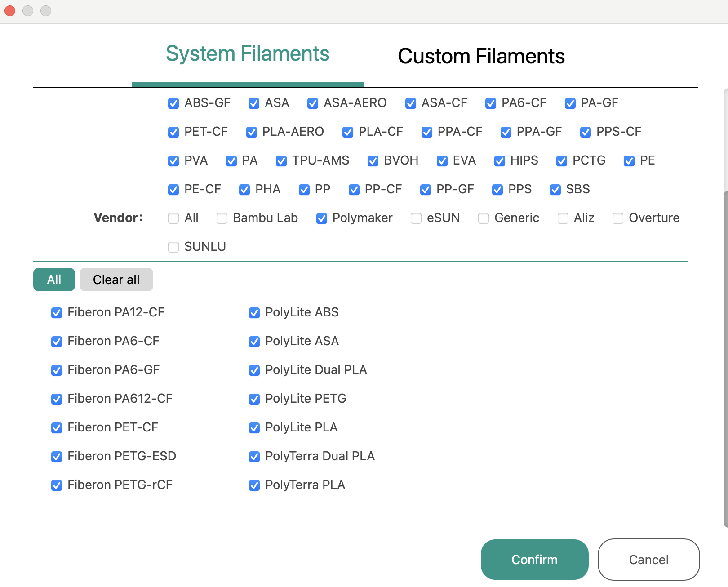
Task: Toggle Fiberon PETG-ESD filament
Action: (x=57, y=457)
